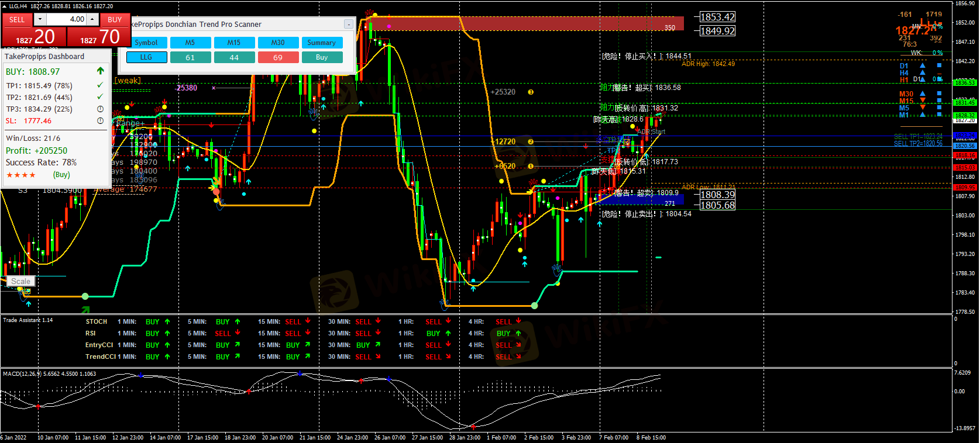Viewport: 980px width, 443px height.
Task: Decrease lot volume with the down arrow
Action: (x=40, y=19)
